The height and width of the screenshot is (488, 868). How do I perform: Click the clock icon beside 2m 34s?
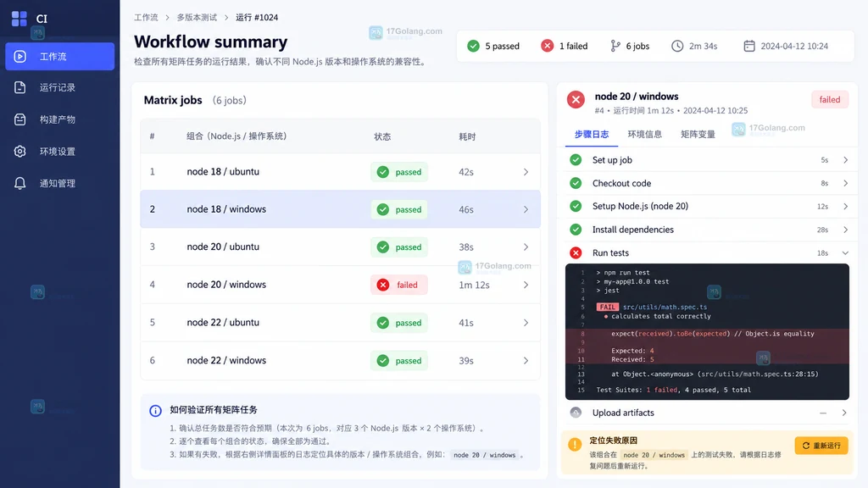point(677,46)
